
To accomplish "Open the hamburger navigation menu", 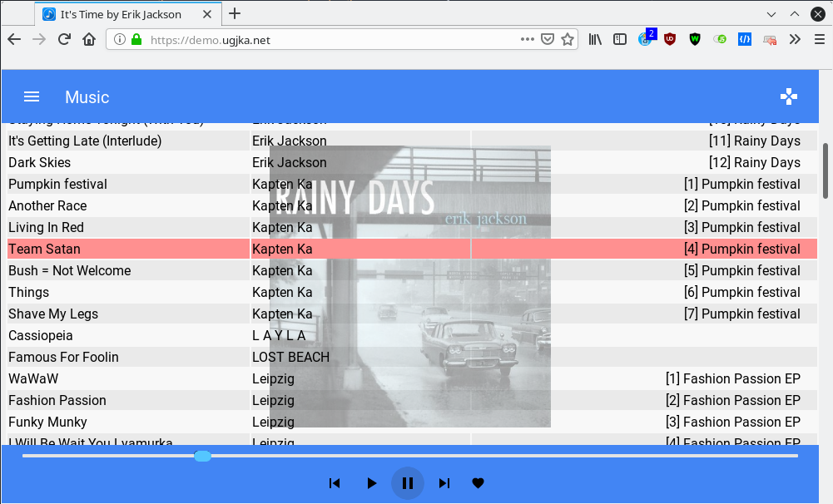I will pyautogui.click(x=32, y=96).
